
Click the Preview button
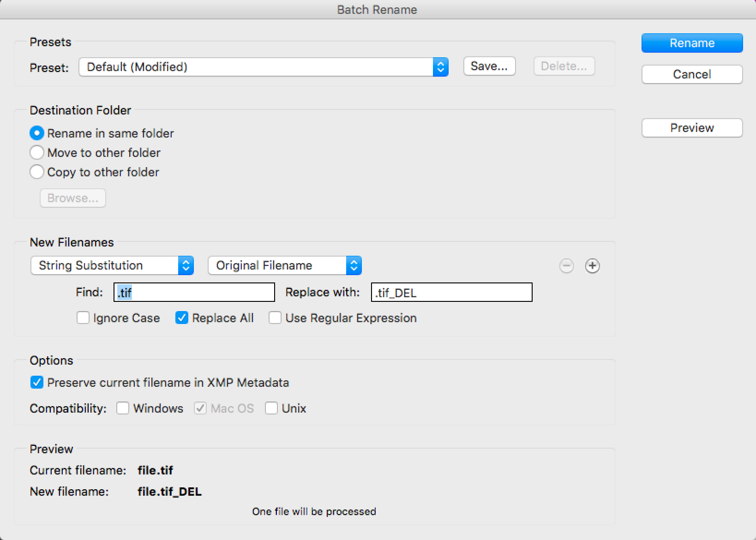click(x=691, y=128)
